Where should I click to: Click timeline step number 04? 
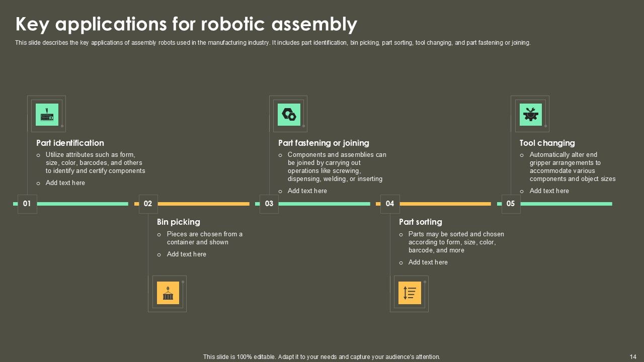tap(390, 204)
